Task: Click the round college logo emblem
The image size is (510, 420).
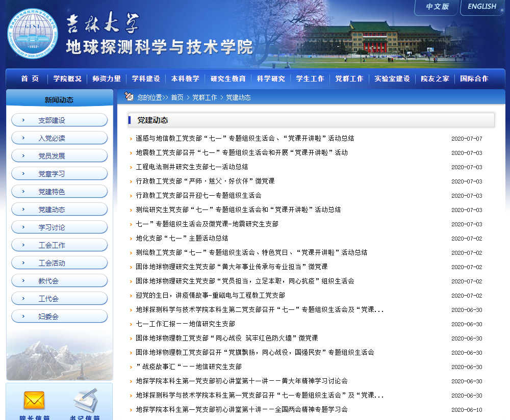Action: tap(33, 35)
